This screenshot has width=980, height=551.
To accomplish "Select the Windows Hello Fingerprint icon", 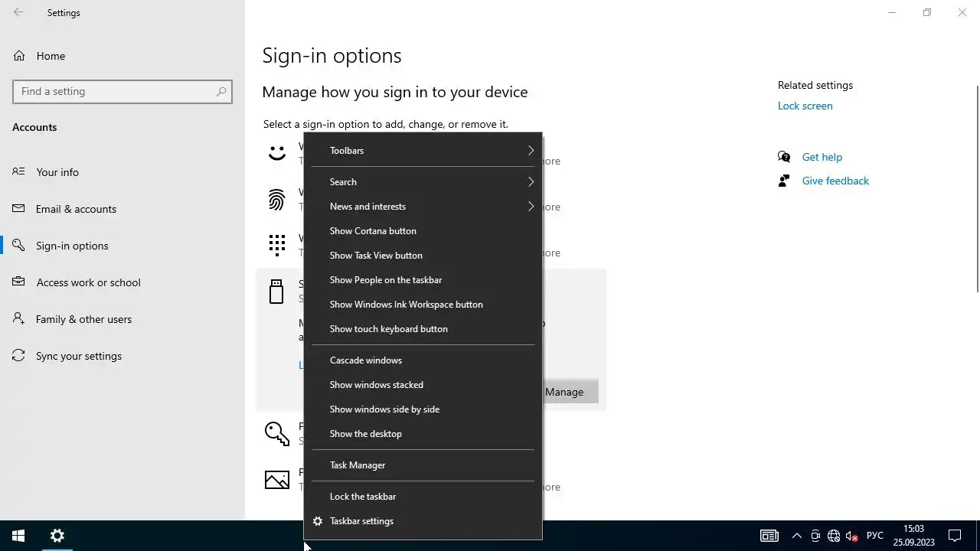I will (276, 199).
